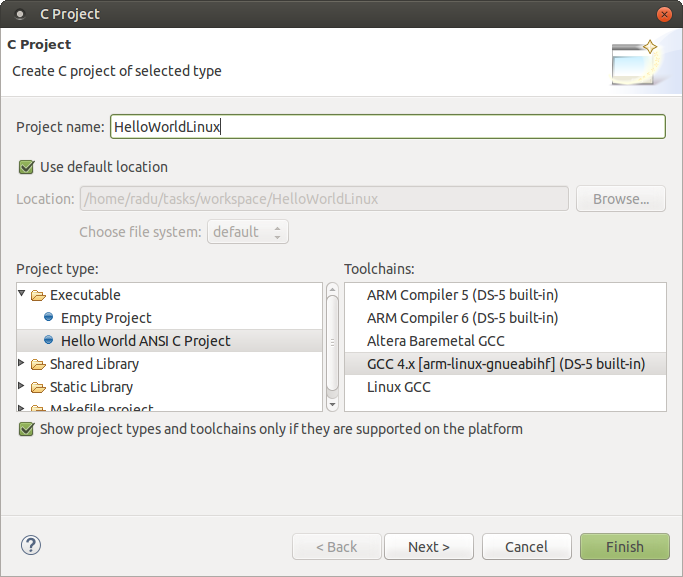This screenshot has width=683, height=577.
Task: Click the Static Library folder icon
Action: [39, 387]
